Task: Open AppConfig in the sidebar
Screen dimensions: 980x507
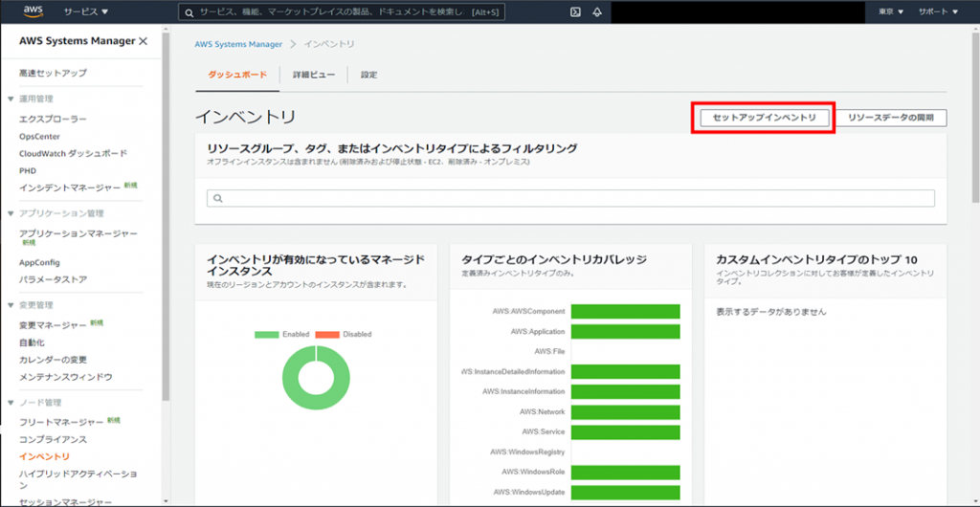Action: [39, 262]
